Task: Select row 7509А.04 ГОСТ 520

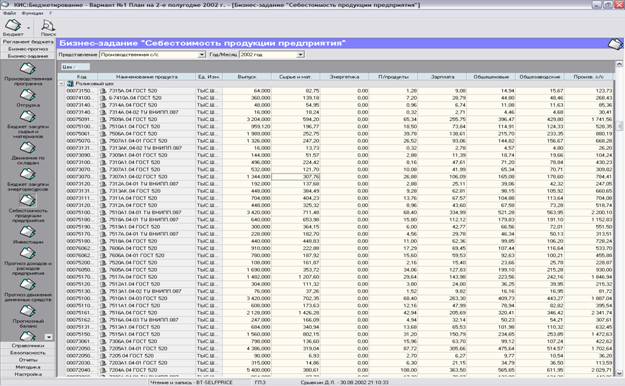Action: (339, 119)
